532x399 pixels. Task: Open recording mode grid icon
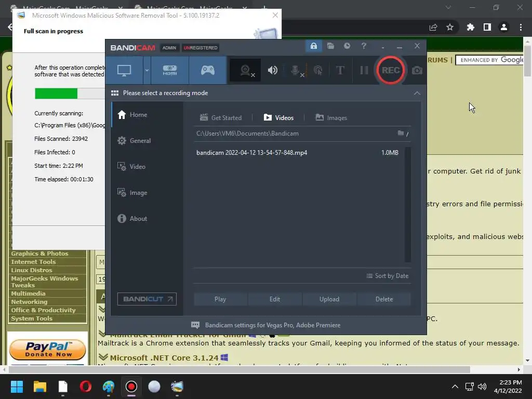[x=115, y=93]
